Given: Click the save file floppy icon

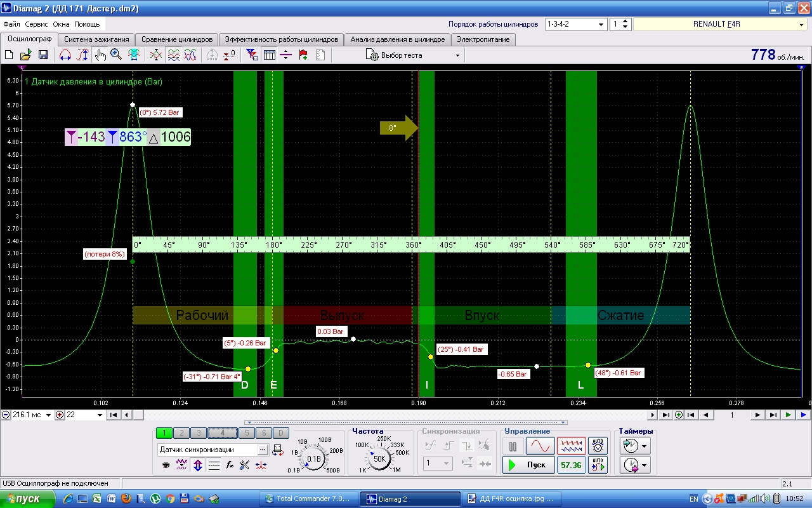Looking at the screenshot, I should (43, 55).
